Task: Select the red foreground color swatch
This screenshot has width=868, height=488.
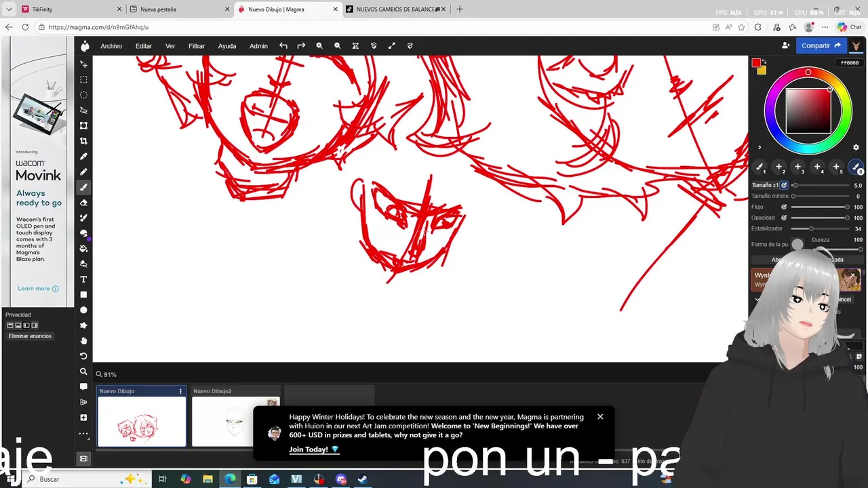Action: click(x=756, y=63)
